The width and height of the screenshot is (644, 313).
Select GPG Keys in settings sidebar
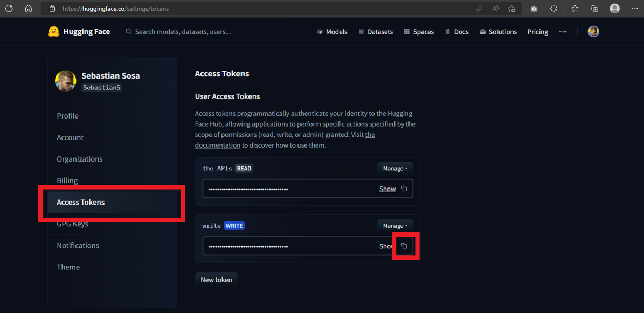pos(113,224)
